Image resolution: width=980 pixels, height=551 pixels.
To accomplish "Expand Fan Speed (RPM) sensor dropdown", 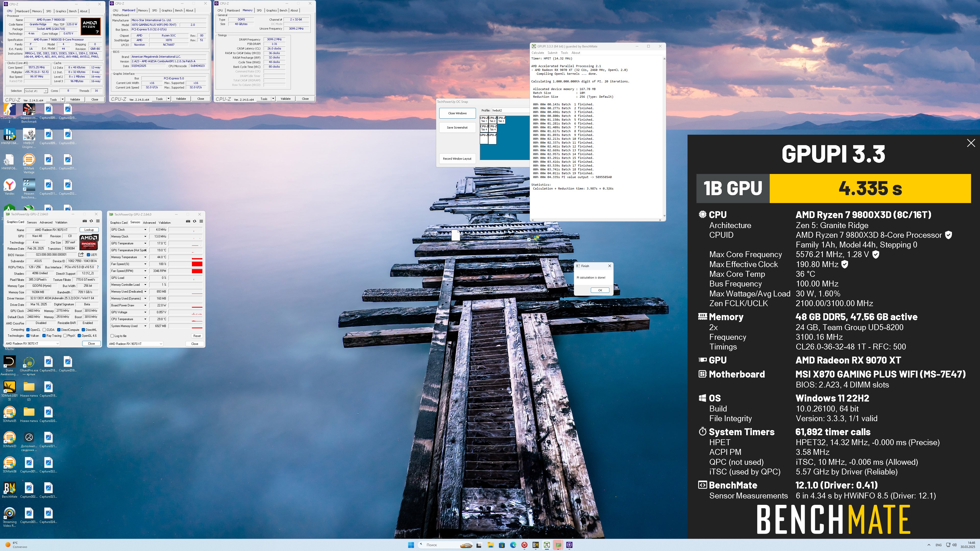I will 145,271.
